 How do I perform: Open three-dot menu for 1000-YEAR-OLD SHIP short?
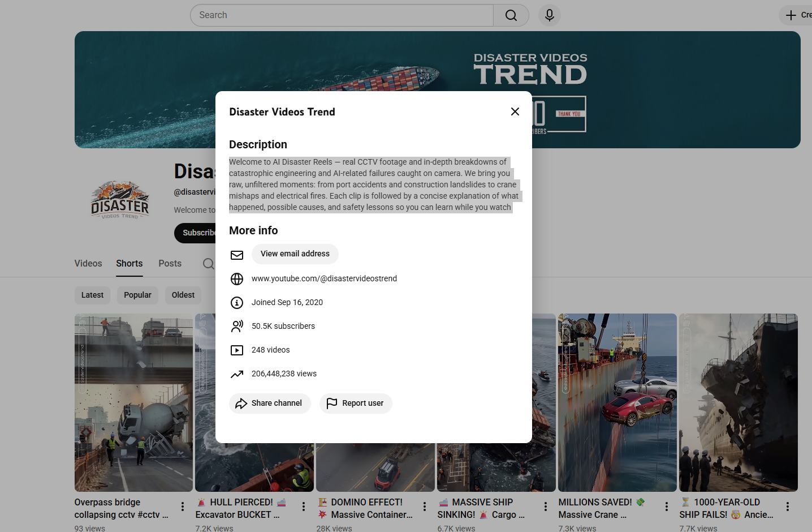pos(787,507)
